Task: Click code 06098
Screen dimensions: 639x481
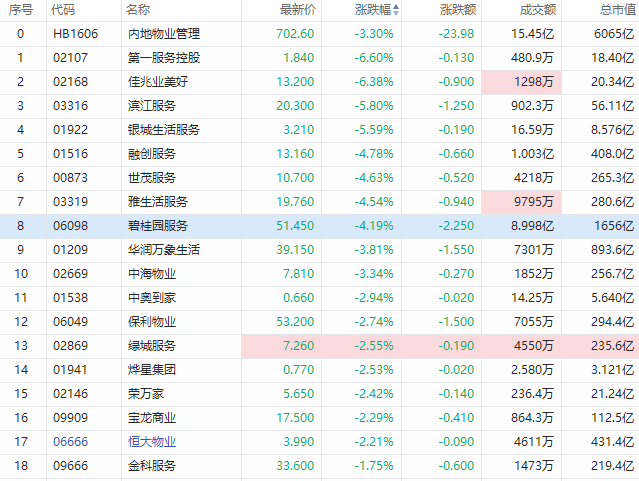Action: [71, 225]
